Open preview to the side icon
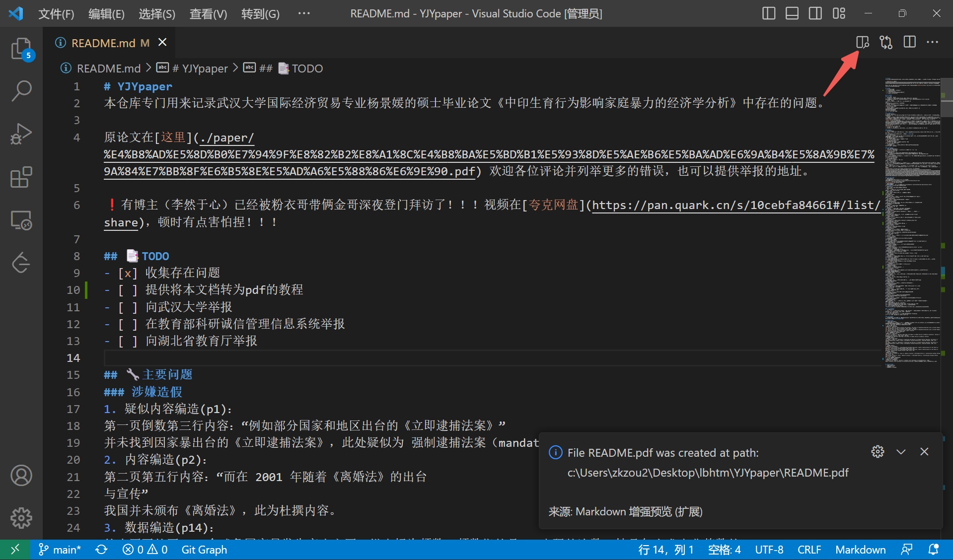 863,43
